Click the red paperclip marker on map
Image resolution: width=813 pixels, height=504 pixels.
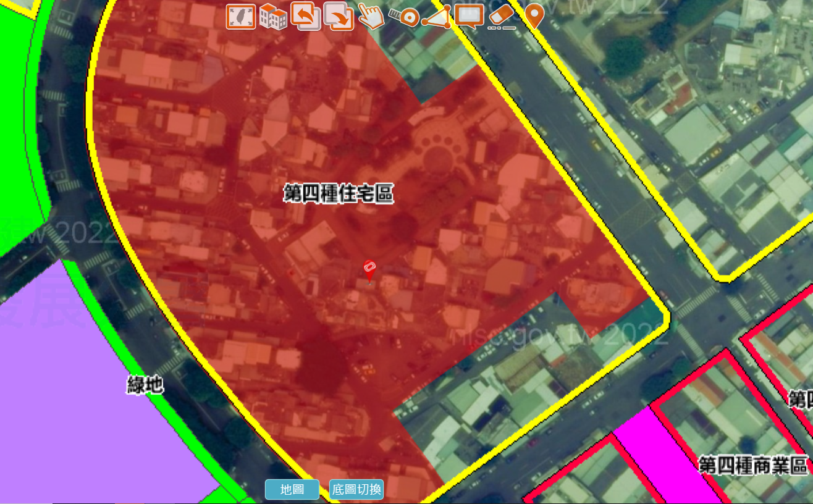(369, 271)
